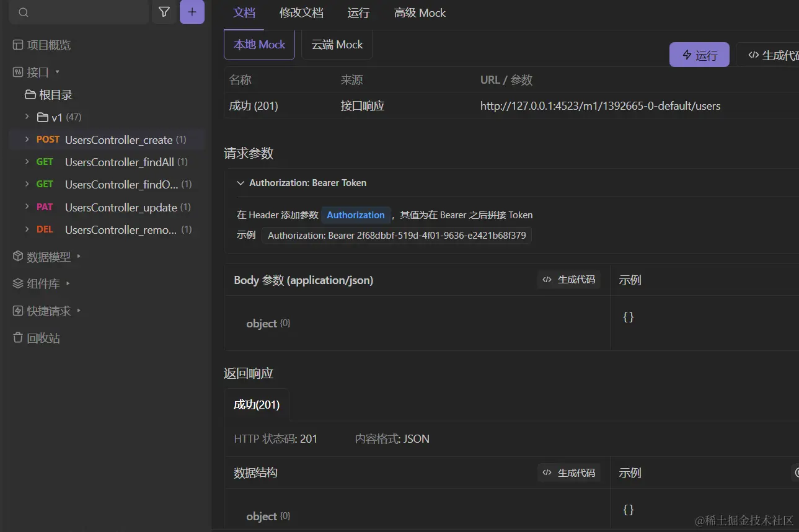Screen dimensions: 799x532
Task: Select GET UsersController_findAll item
Action: [107, 162]
